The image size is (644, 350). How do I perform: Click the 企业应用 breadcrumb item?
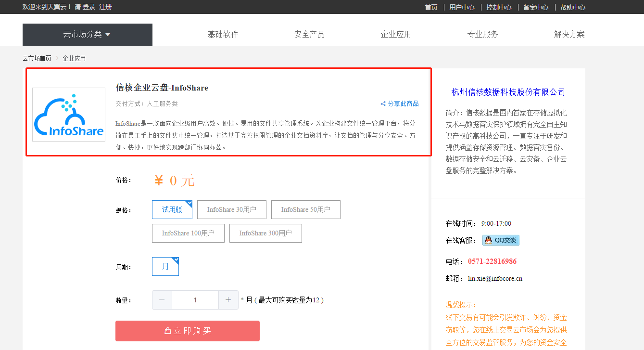(74, 58)
